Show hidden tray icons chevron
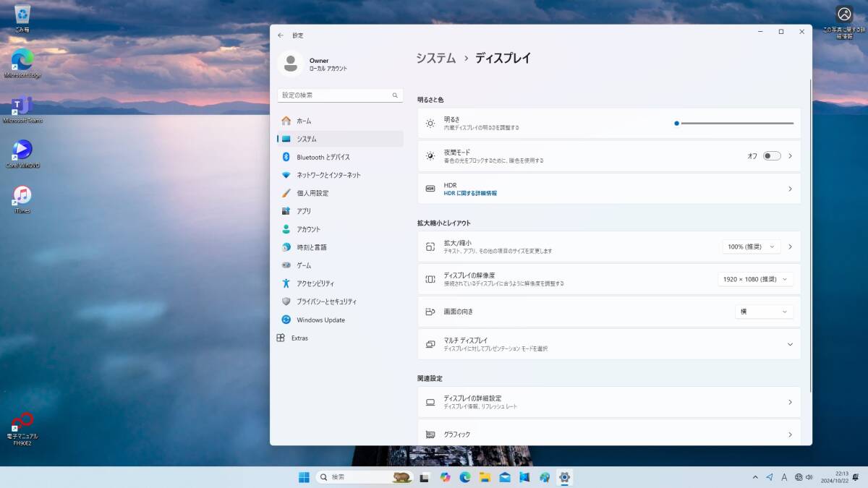 tap(756, 477)
